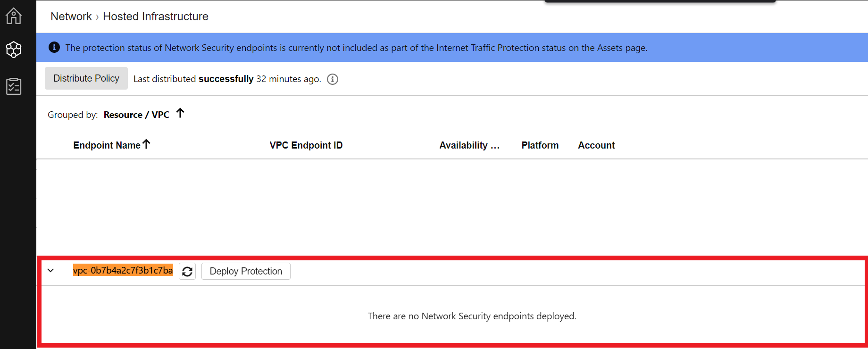
Task: Click the Distribute Policy button
Action: click(86, 78)
